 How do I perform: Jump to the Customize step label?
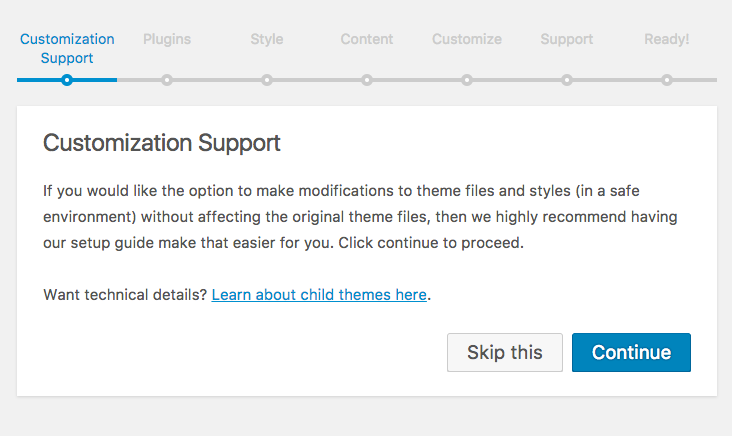tap(467, 39)
